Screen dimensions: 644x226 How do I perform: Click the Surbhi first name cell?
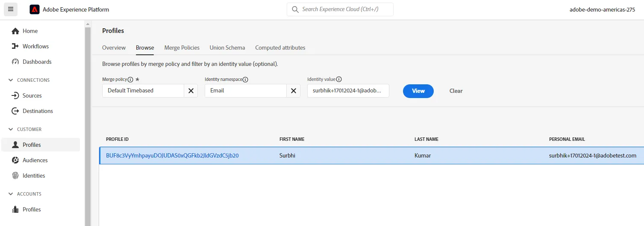287,155
